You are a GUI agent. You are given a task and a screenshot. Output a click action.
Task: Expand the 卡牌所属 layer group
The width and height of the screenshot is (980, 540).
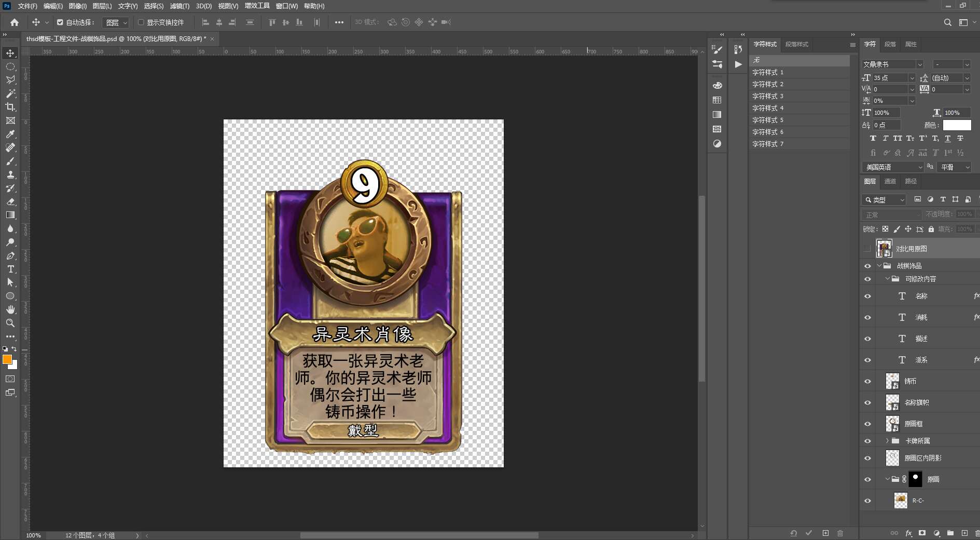pos(887,441)
